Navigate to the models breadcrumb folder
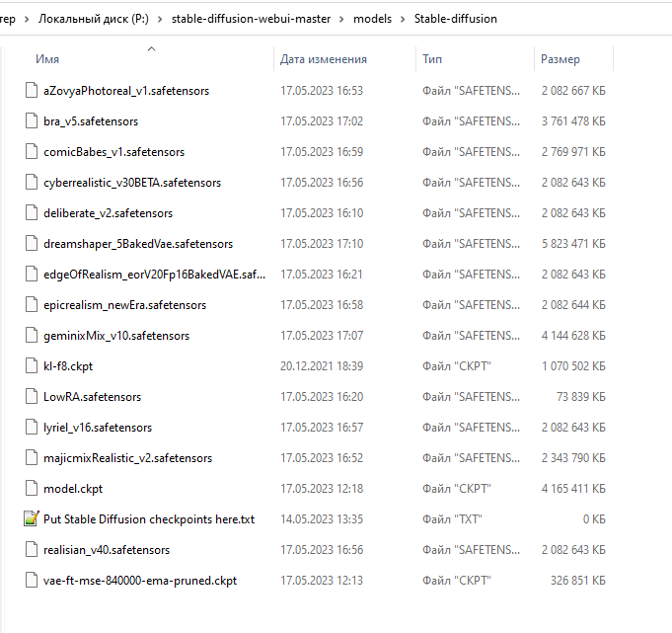 pos(372,19)
